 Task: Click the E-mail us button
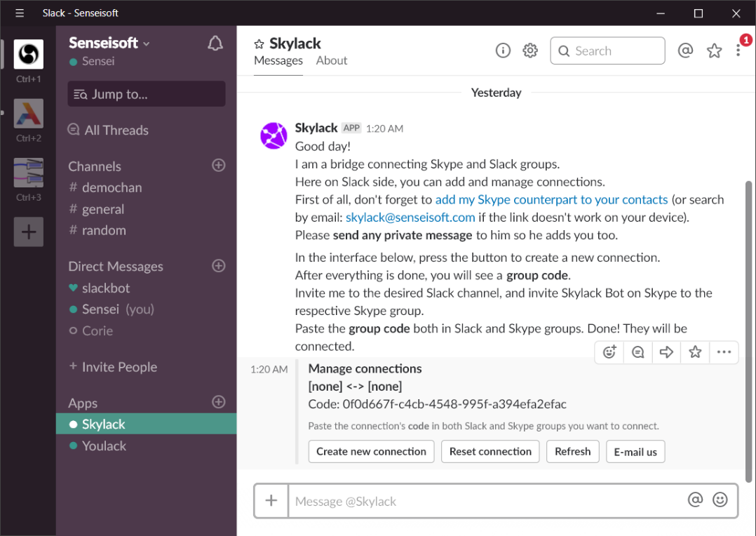635,452
